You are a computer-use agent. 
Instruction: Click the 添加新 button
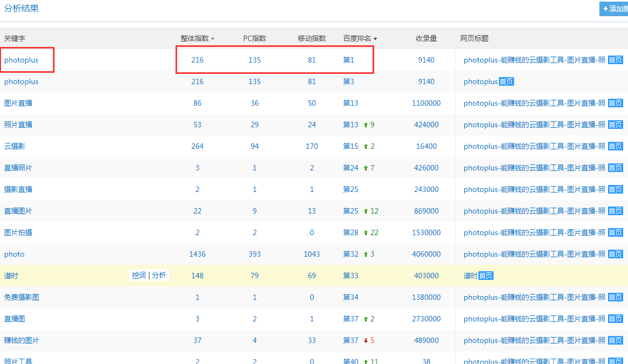[614, 9]
